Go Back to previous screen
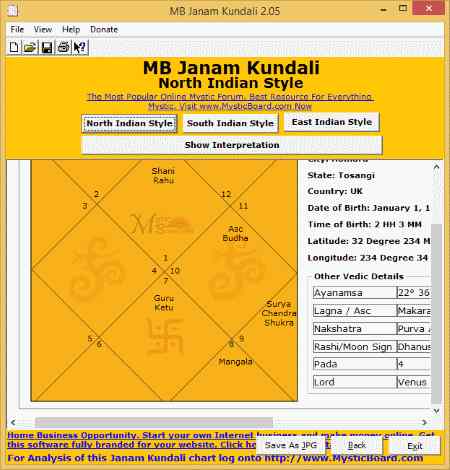 coord(357,445)
